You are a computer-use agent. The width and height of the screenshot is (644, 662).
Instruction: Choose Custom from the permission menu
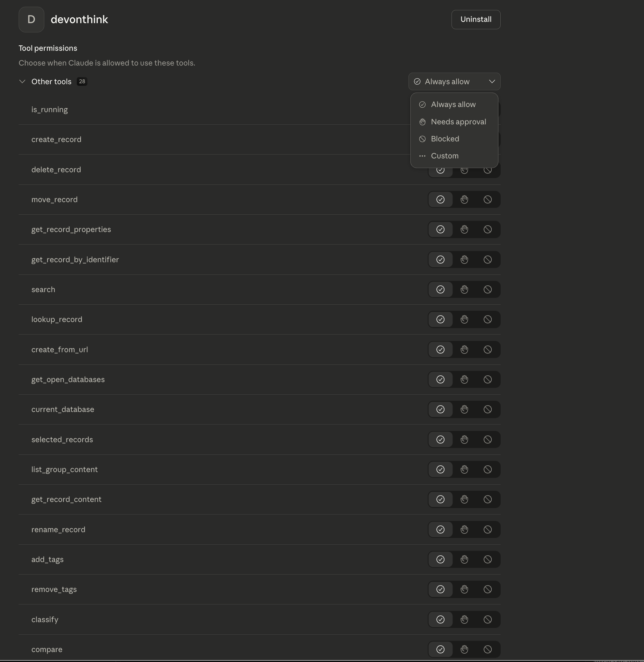[444, 156]
